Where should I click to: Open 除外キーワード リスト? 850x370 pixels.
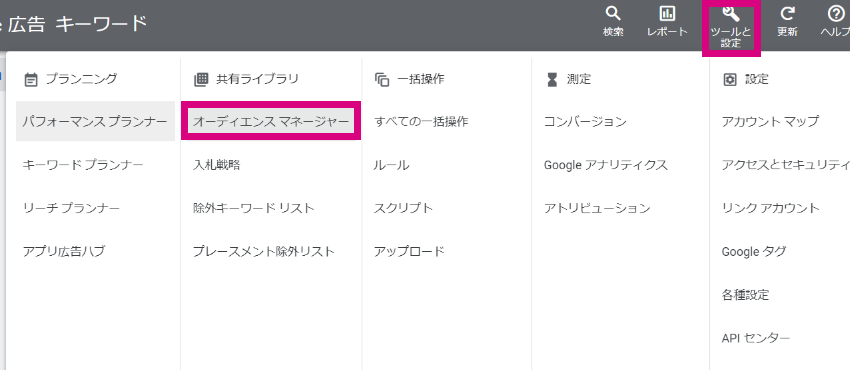point(254,208)
